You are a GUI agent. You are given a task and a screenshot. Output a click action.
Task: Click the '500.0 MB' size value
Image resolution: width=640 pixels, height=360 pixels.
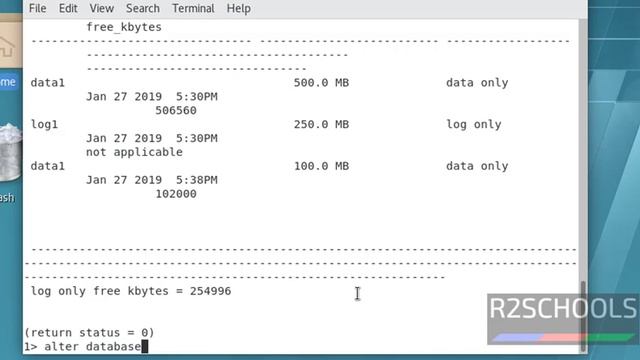click(321, 83)
